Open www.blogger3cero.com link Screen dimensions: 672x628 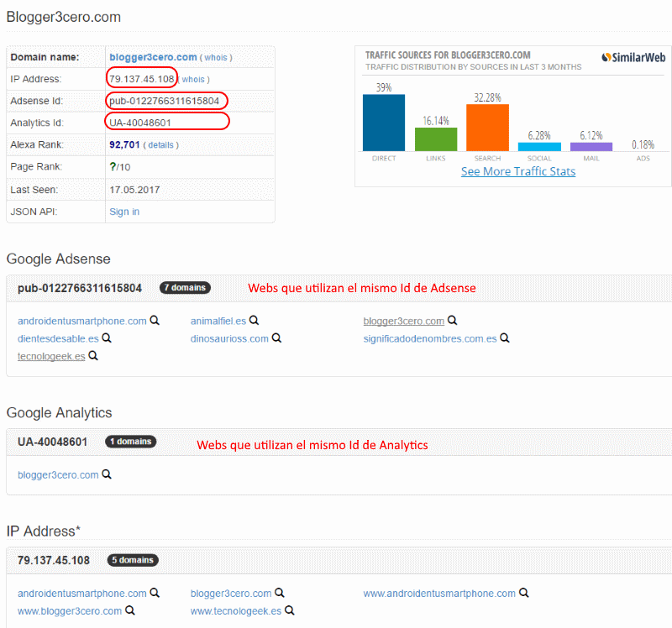tap(70, 611)
